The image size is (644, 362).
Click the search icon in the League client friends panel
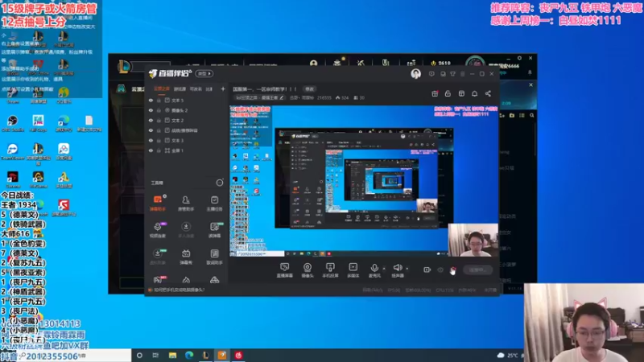tap(532, 116)
